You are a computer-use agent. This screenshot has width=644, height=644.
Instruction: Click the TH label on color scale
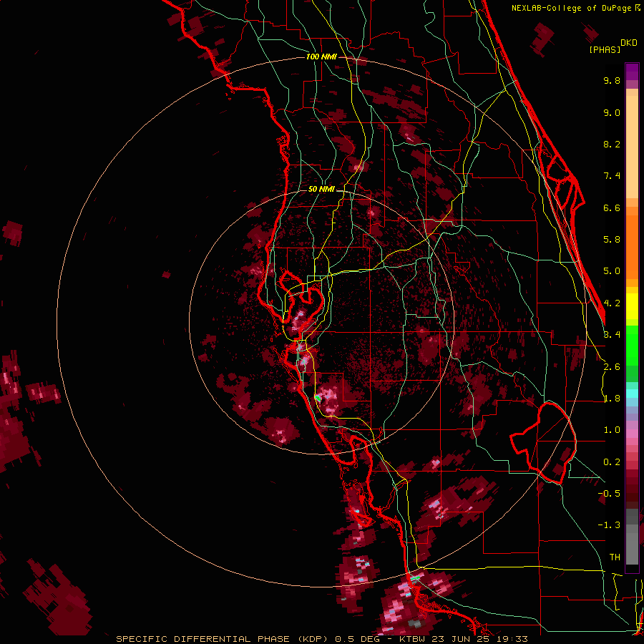615,557
